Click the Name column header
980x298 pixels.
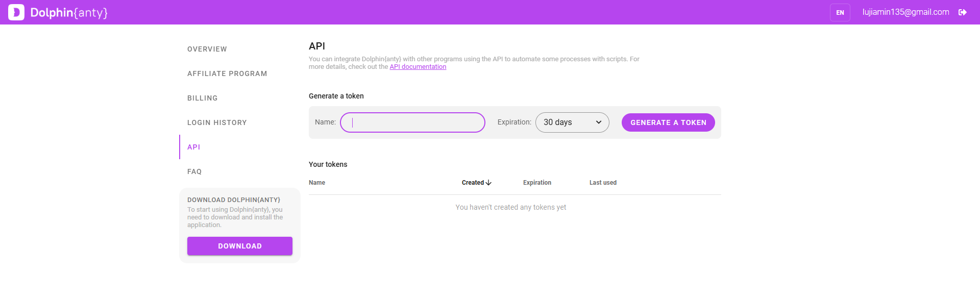(x=317, y=183)
